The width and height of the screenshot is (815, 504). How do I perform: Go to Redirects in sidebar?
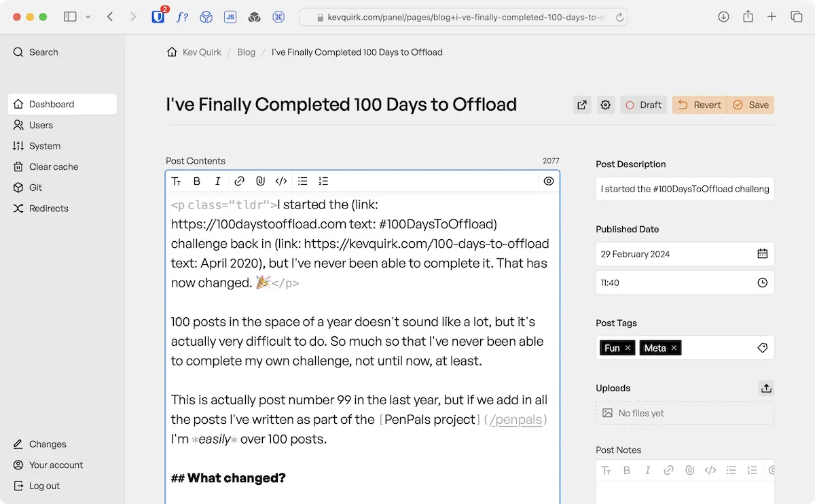(48, 209)
